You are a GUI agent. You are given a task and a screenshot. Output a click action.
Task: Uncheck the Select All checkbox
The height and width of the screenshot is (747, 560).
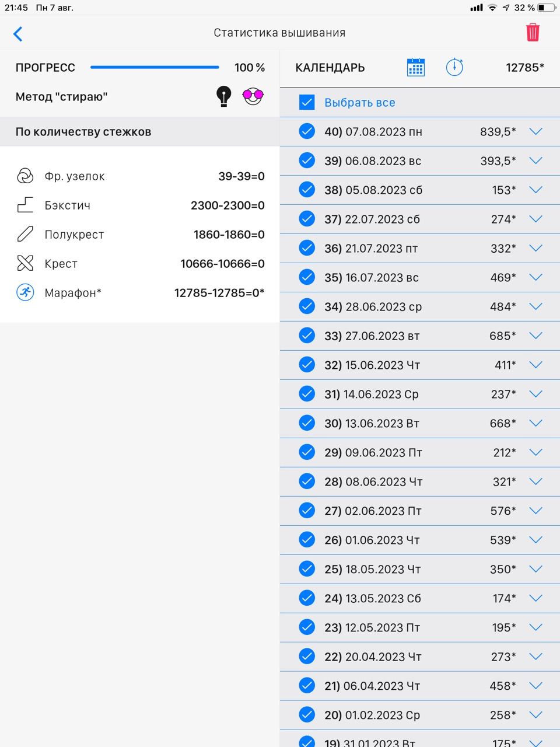click(307, 103)
